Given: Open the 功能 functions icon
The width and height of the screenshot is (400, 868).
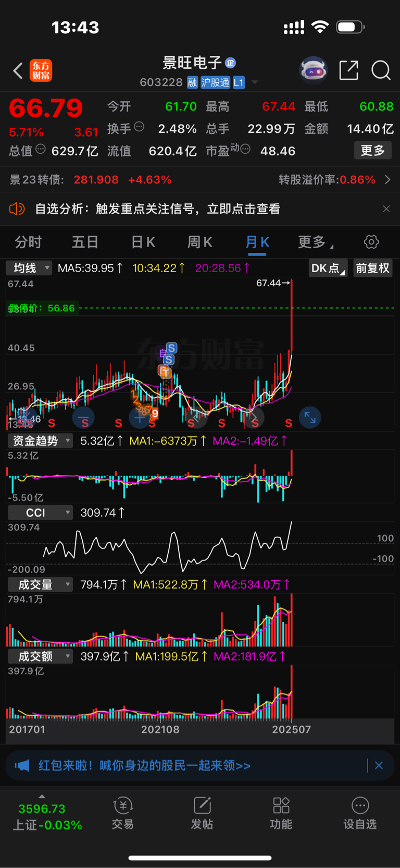Looking at the screenshot, I should (281, 813).
